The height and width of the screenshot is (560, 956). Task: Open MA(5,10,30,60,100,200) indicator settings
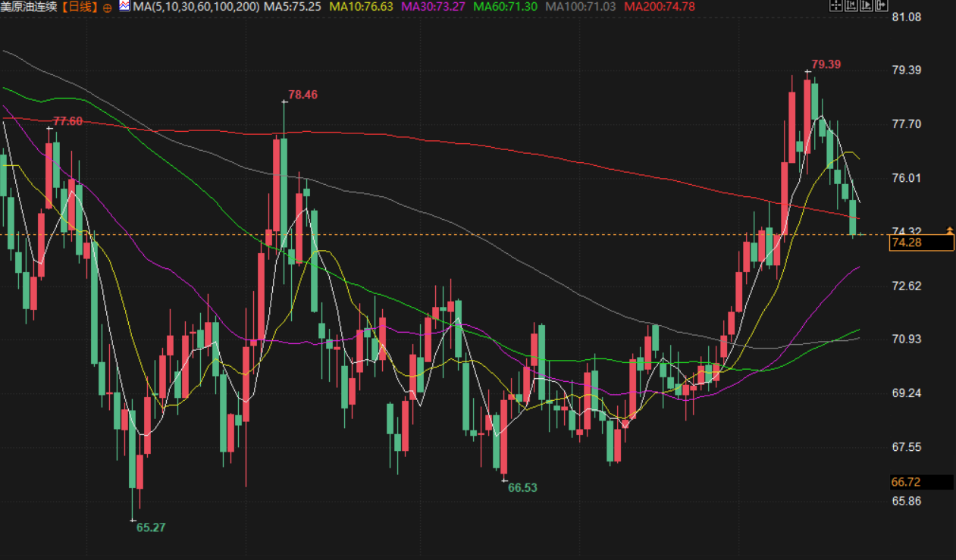point(196,7)
